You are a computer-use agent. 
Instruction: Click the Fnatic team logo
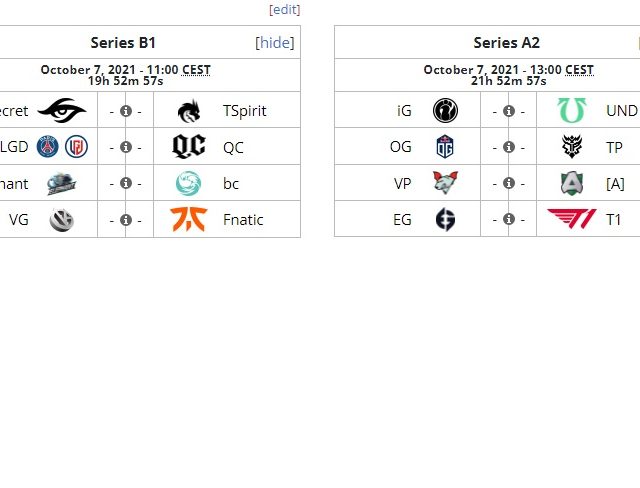click(x=189, y=219)
